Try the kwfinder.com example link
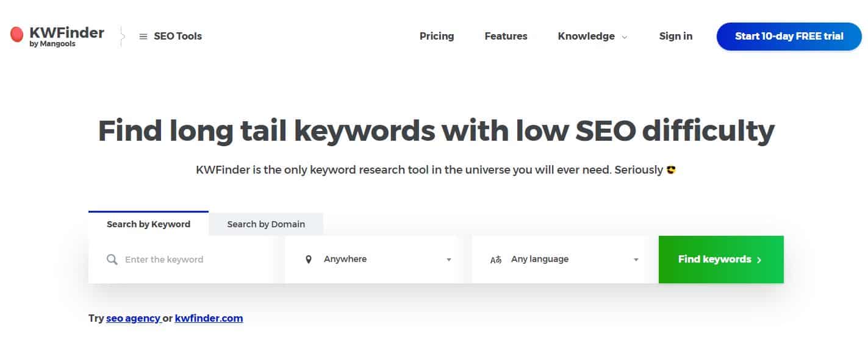This screenshot has width=868, height=340. pyautogui.click(x=209, y=318)
